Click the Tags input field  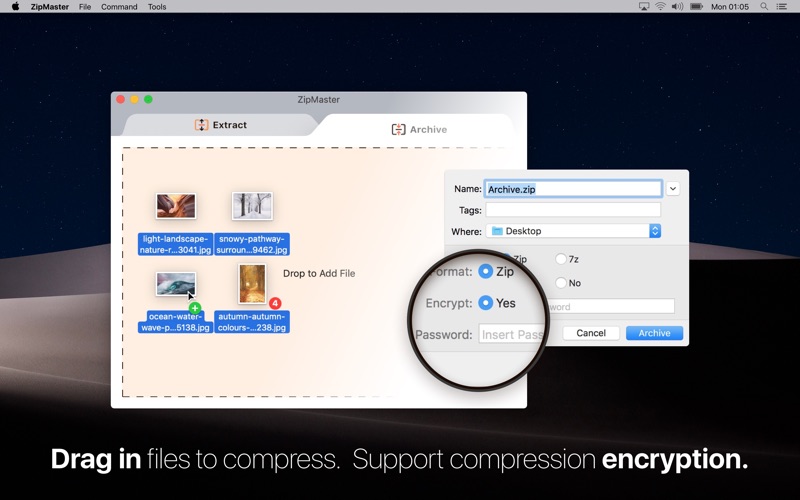pos(573,210)
